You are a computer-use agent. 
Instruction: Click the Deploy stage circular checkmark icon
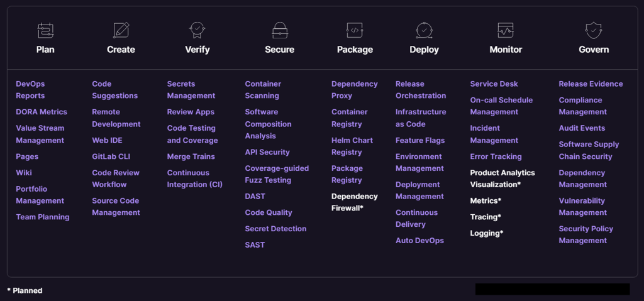point(424,30)
